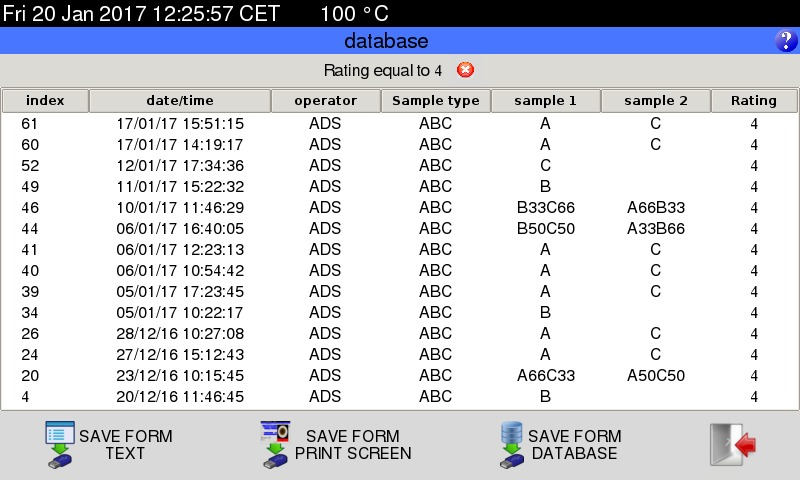Remove the Rating equal to 4 filter

465,70
